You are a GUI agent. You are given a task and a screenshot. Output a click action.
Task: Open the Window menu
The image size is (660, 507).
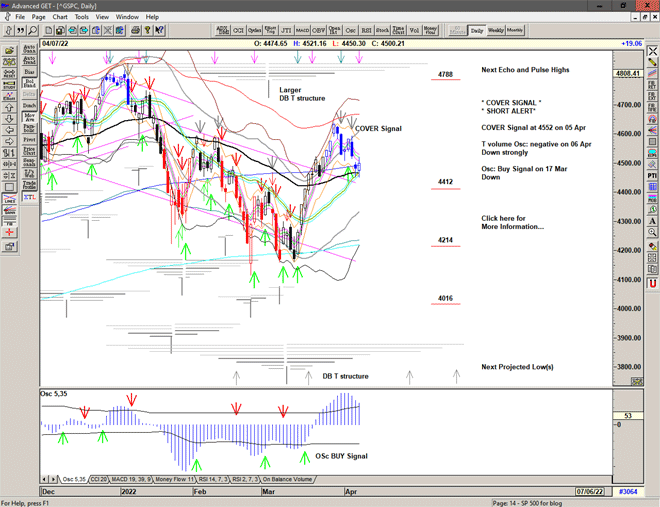(127, 17)
